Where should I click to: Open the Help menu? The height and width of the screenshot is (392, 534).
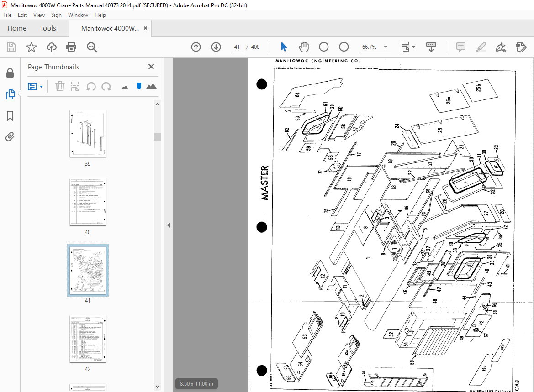coord(100,15)
